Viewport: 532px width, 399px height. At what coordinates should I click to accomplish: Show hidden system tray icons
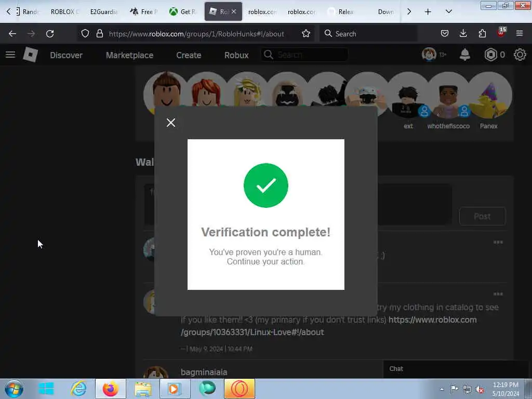(x=442, y=389)
